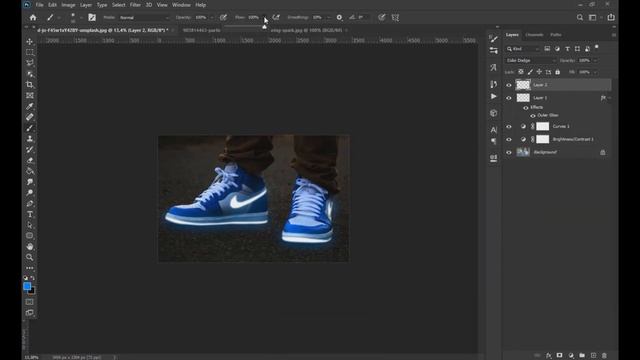This screenshot has height=360, width=640.
Task: Open the Edit Toolbar ellipsis
Action: click(x=30, y=268)
